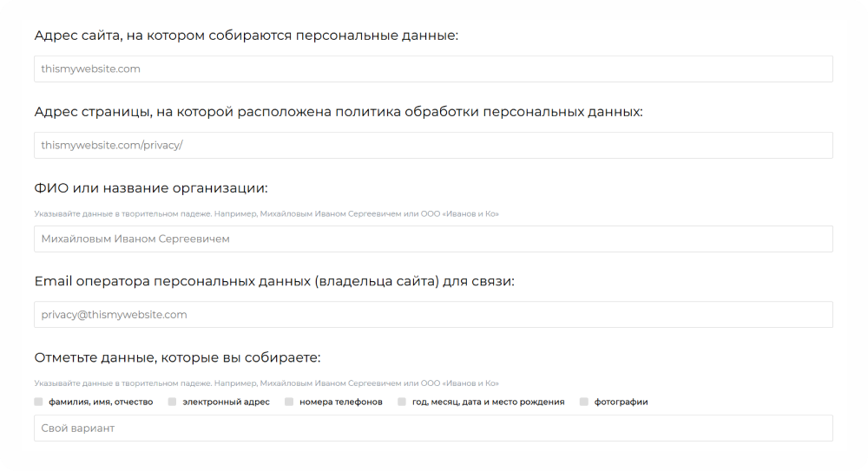Tick the square checkbox before 'фамилия, имя, отчество'

(38, 402)
